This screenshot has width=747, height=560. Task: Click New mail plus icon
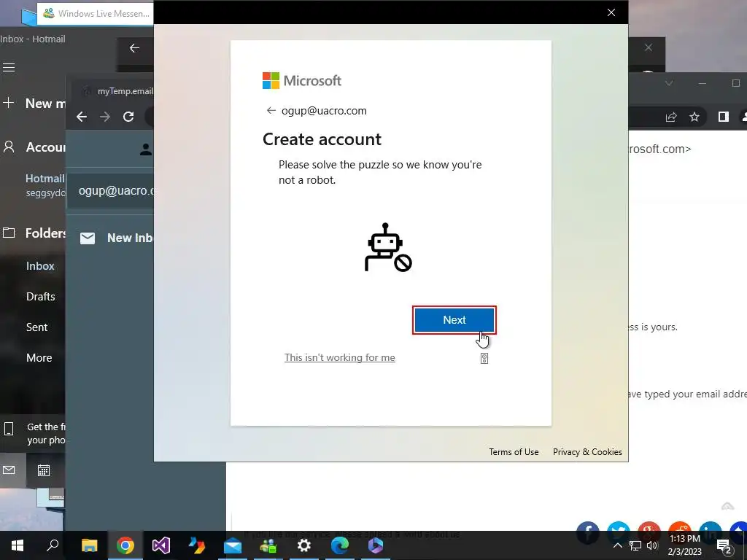pos(9,103)
